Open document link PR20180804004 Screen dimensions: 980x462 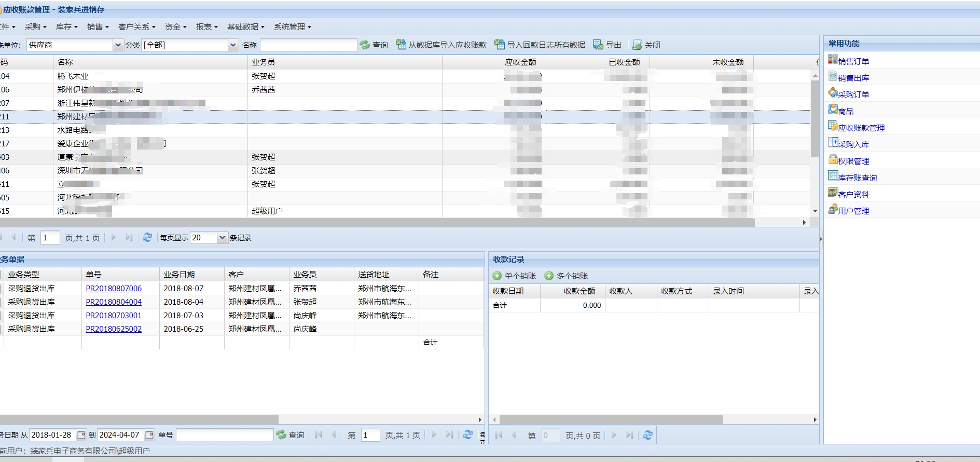[x=114, y=302]
